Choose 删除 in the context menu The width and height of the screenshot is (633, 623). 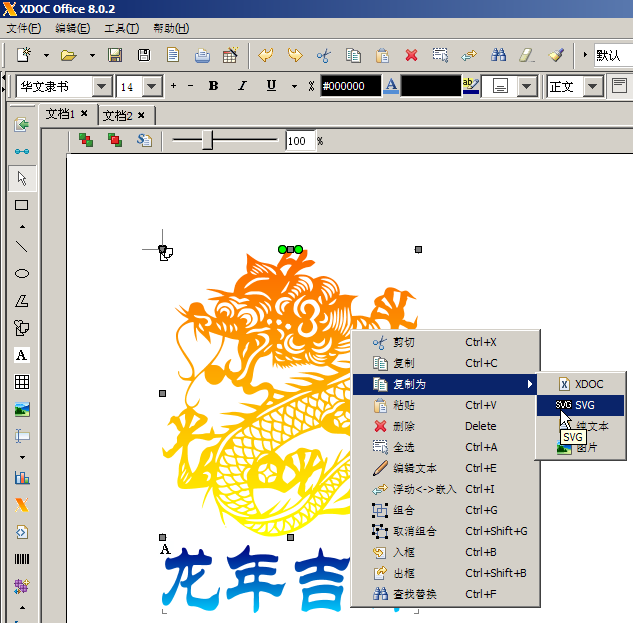(446, 426)
